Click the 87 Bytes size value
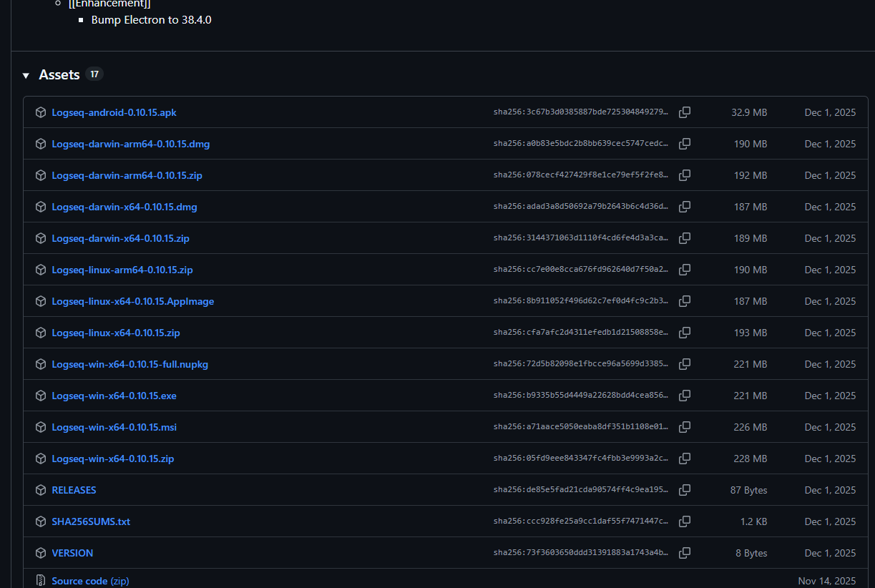The width and height of the screenshot is (875, 588). [748, 490]
